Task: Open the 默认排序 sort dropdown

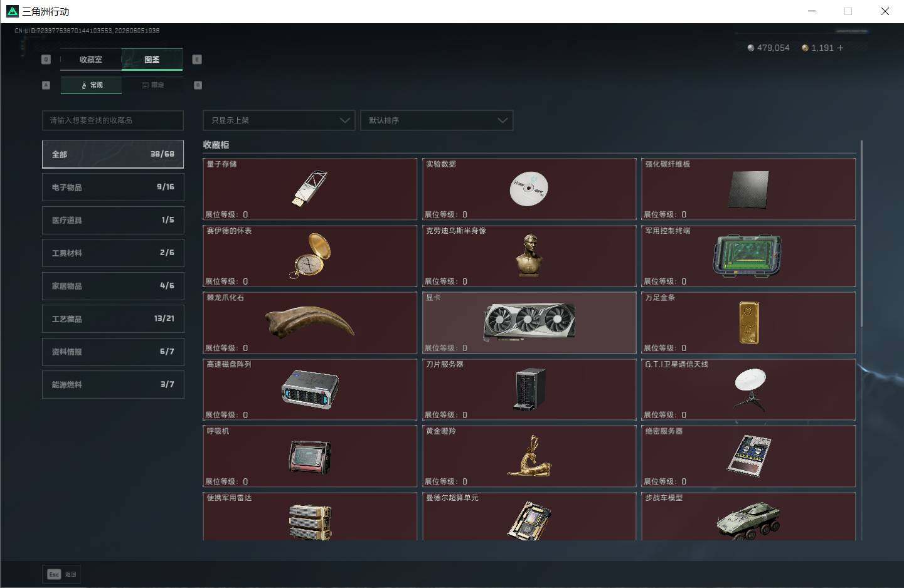Action: 437,120
